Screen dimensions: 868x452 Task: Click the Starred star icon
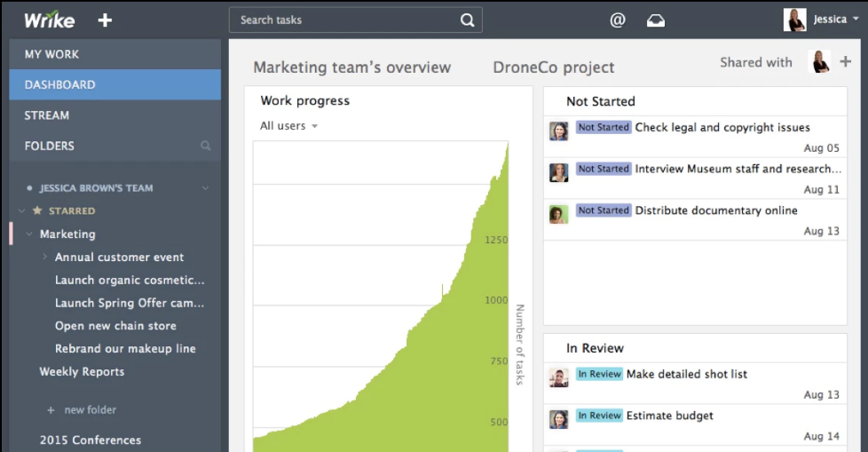[x=37, y=210]
